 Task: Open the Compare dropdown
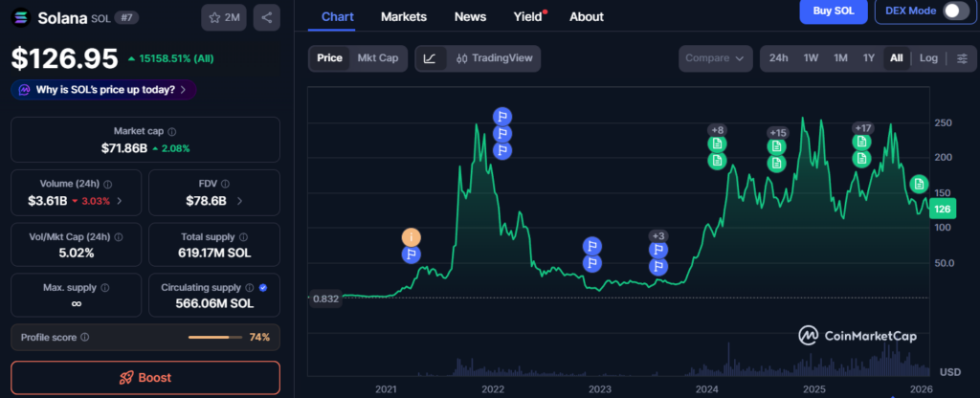click(x=715, y=58)
